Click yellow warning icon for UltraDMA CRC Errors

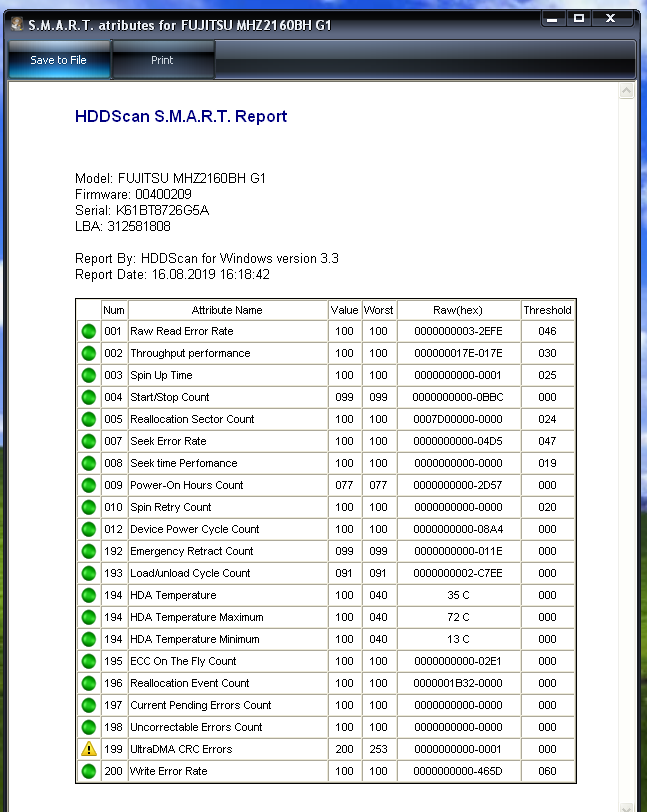click(89, 749)
